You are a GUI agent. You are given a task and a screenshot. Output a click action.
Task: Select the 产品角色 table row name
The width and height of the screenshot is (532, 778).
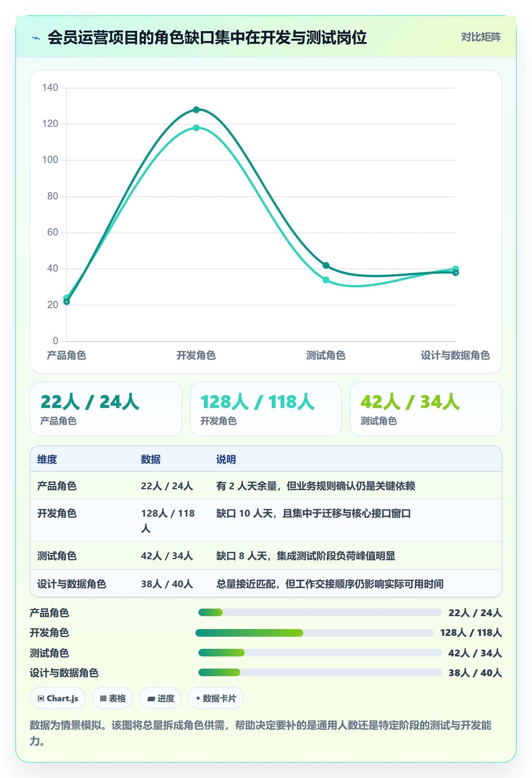[57, 486]
